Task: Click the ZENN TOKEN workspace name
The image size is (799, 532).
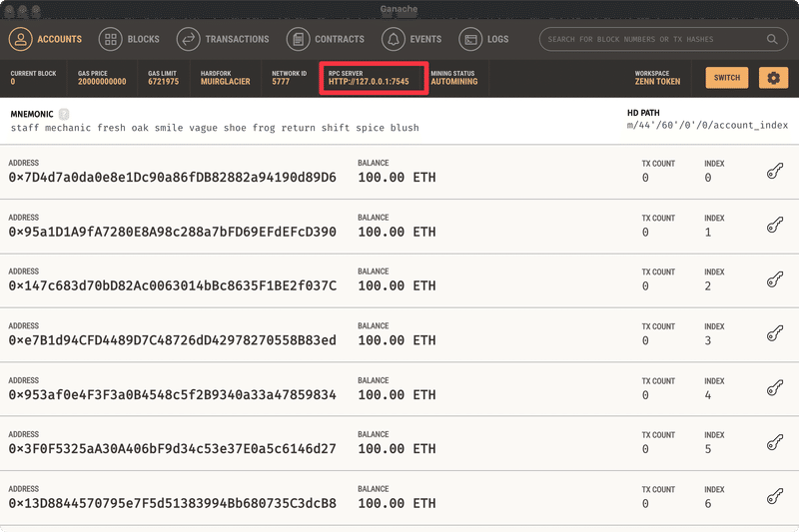Action: pos(657,82)
